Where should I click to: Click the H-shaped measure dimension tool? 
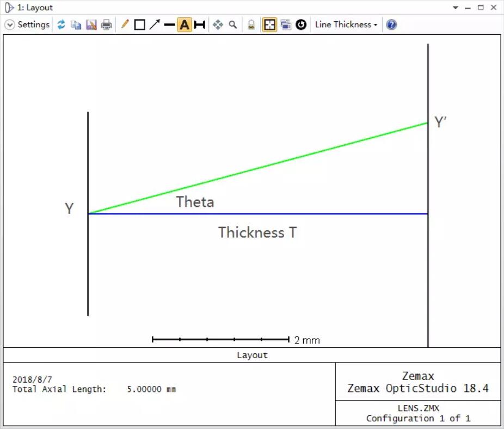[x=200, y=24]
